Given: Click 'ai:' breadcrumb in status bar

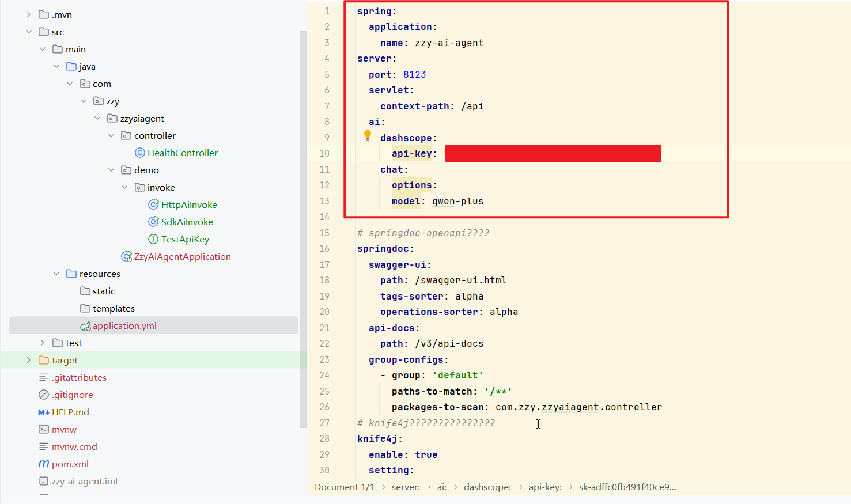Looking at the screenshot, I should pyautogui.click(x=442, y=487).
